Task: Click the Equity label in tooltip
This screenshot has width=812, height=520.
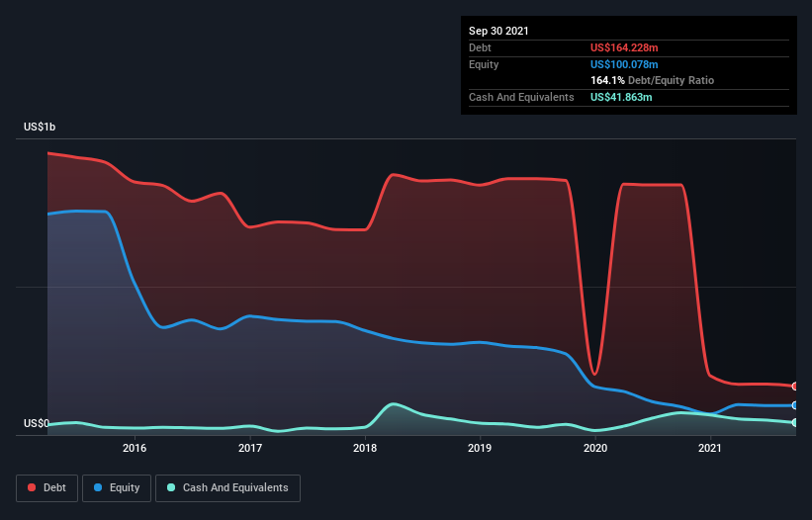Action: tap(484, 64)
